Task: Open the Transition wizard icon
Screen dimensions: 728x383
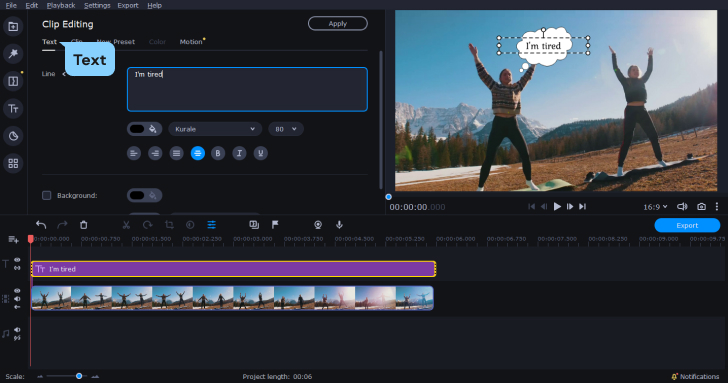Action: click(254, 225)
